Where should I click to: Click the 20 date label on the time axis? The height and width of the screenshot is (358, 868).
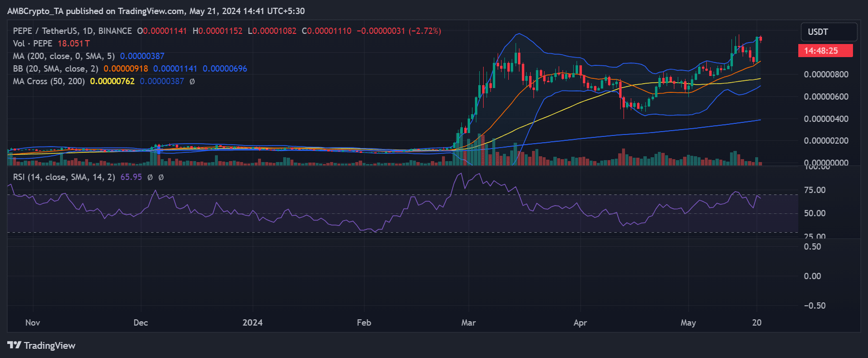(757, 323)
